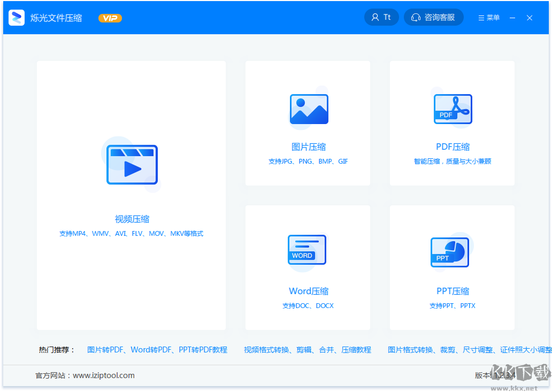Click the app logo in title bar
The width and height of the screenshot is (552, 392).
click(17, 18)
